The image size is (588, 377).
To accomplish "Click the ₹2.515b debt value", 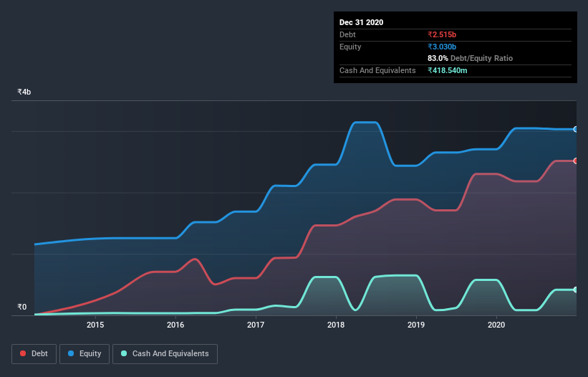I will point(442,34).
